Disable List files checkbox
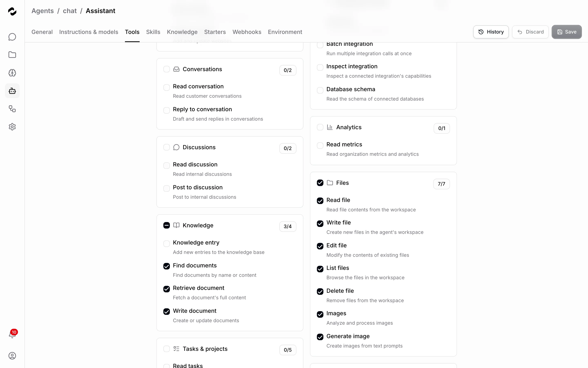Image resolution: width=588 pixels, height=368 pixels. (320, 269)
